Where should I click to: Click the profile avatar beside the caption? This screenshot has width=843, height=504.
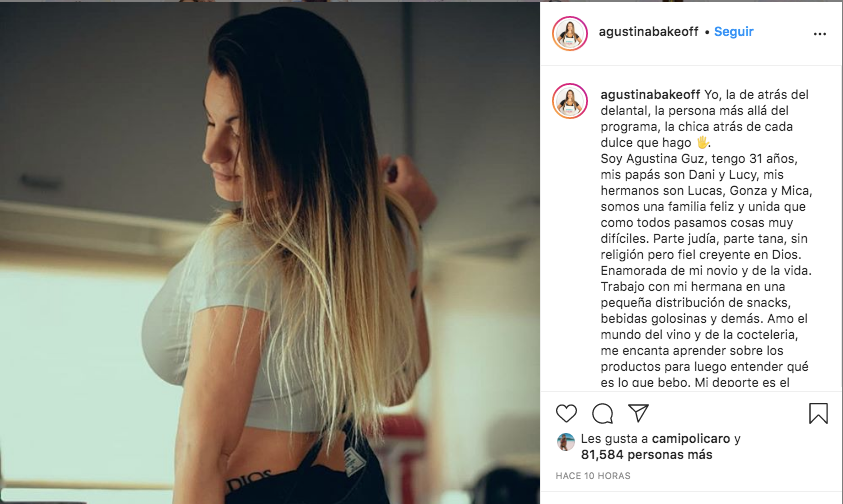point(570,101)
